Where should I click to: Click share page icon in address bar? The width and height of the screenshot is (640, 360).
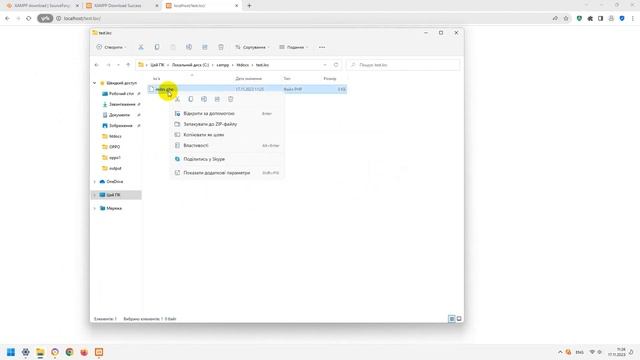click(x=555, y=18)
